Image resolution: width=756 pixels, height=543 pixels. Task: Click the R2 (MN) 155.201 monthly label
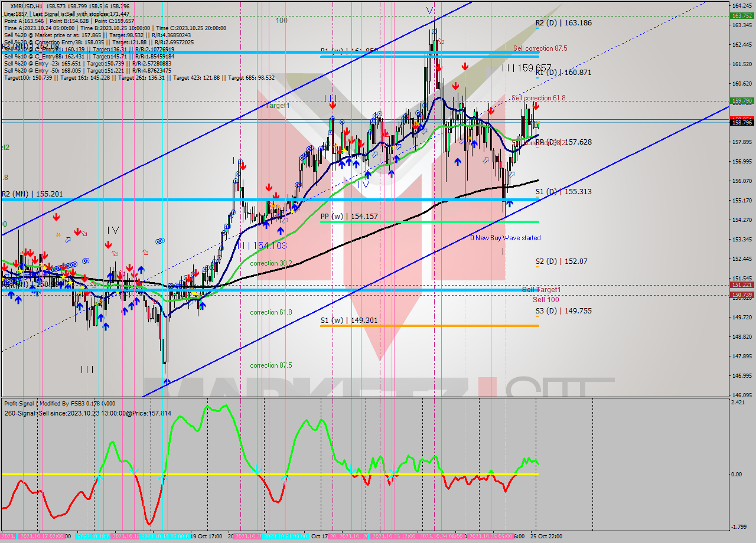(x=32, y=194)
